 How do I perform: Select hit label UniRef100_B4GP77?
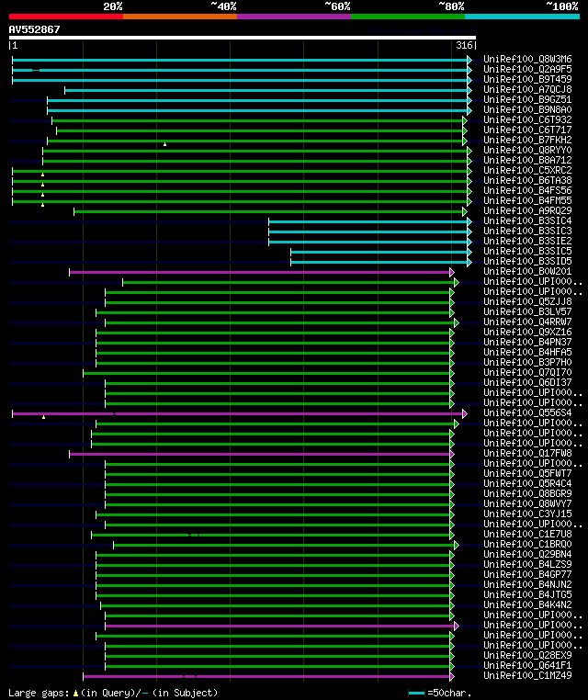[527, 574]
